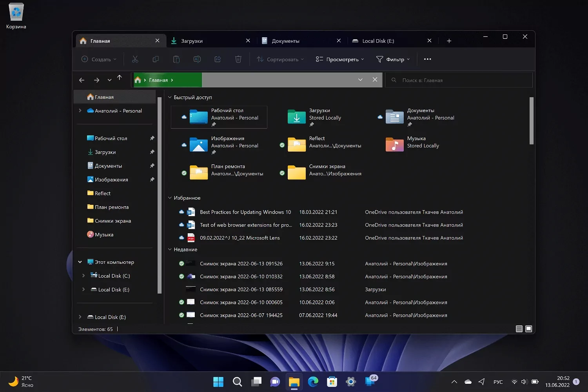
Task: Click the Paste clipboard icon in toolbar
Action: (x=176, y=59)
